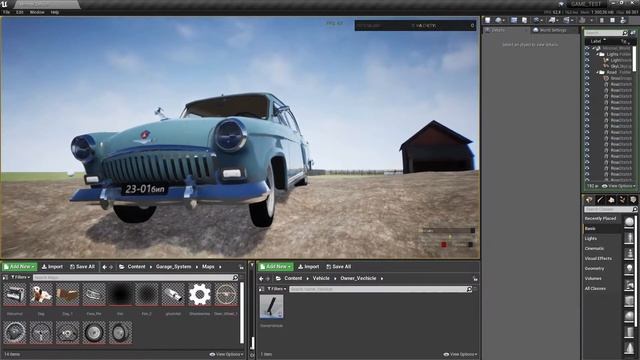Toggle visibility eye of Lights folder

tap(587, 54)
